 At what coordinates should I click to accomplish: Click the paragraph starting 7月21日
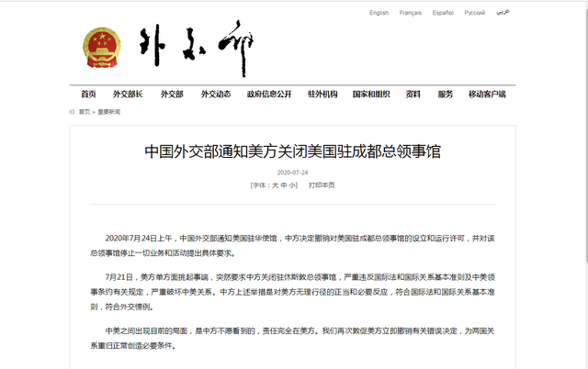click(x=292, y=292)
